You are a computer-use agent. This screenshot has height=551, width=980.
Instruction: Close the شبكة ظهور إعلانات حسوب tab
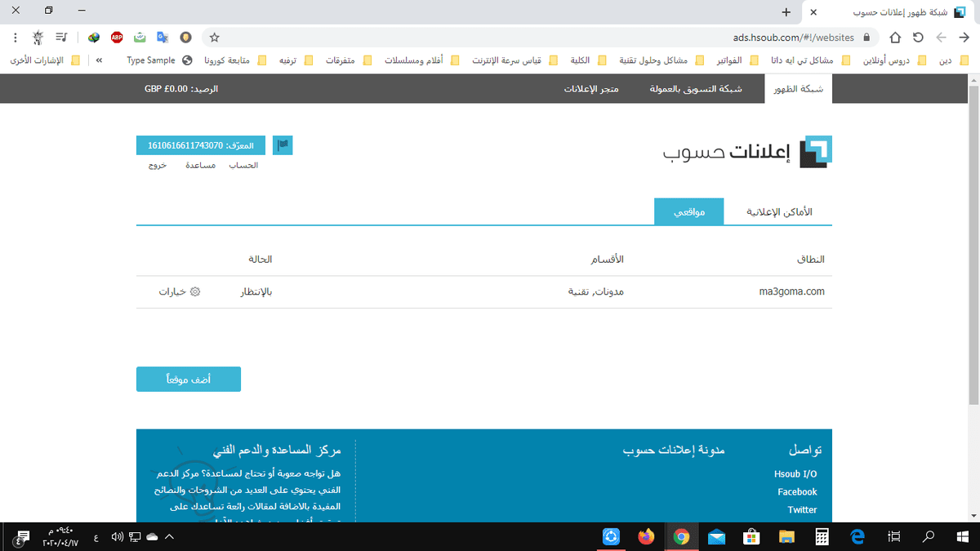813,12
